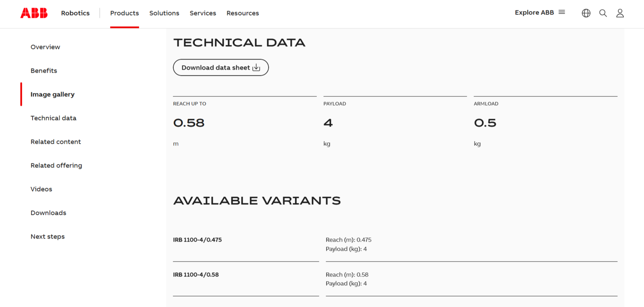Jump to Downloads section
The image size is (644, 307).
pos(48,213)
